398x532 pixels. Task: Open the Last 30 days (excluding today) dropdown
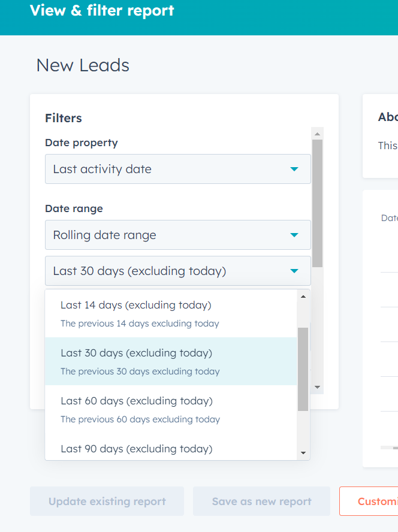(x=177, y=271)
